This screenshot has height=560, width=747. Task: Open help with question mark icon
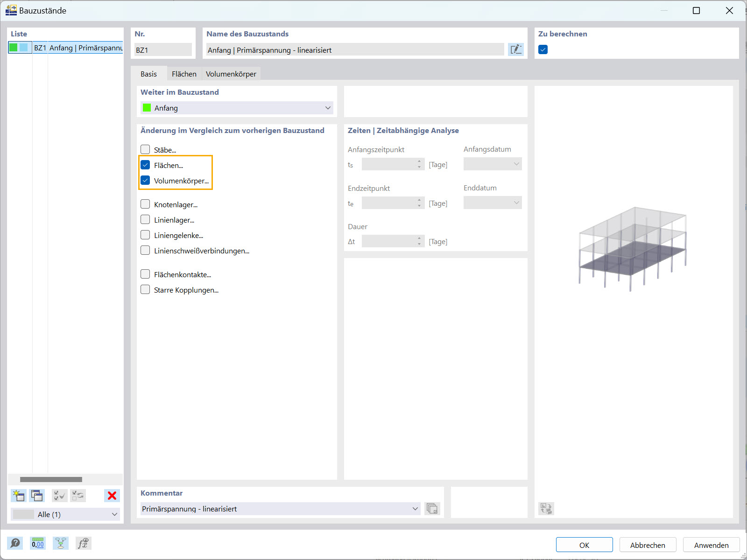coord(14,543)
